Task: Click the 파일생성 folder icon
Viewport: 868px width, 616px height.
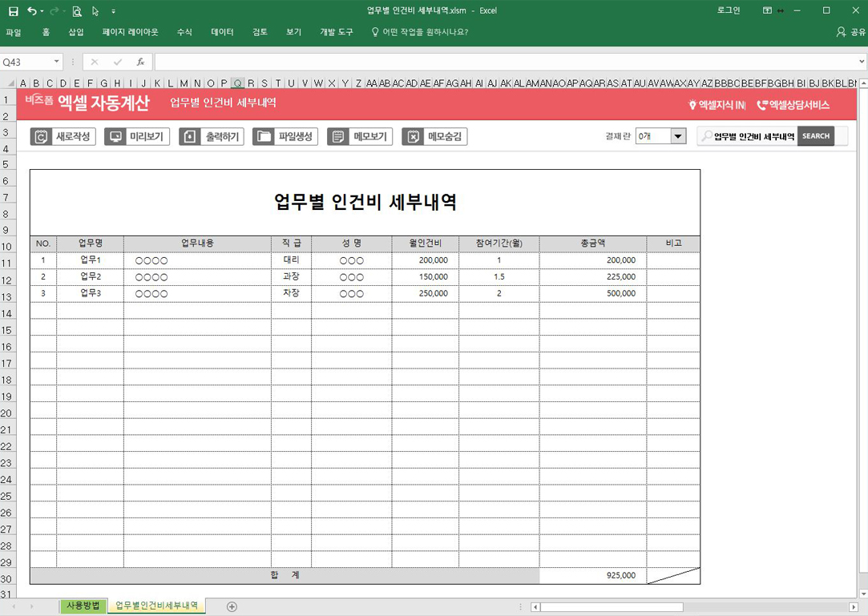Action: (x=264, y=137)
